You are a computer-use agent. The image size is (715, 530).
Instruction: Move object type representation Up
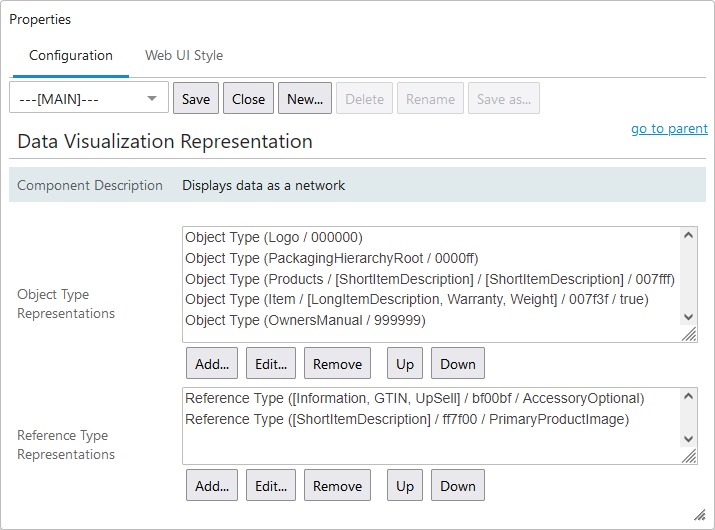coord(405,364)
